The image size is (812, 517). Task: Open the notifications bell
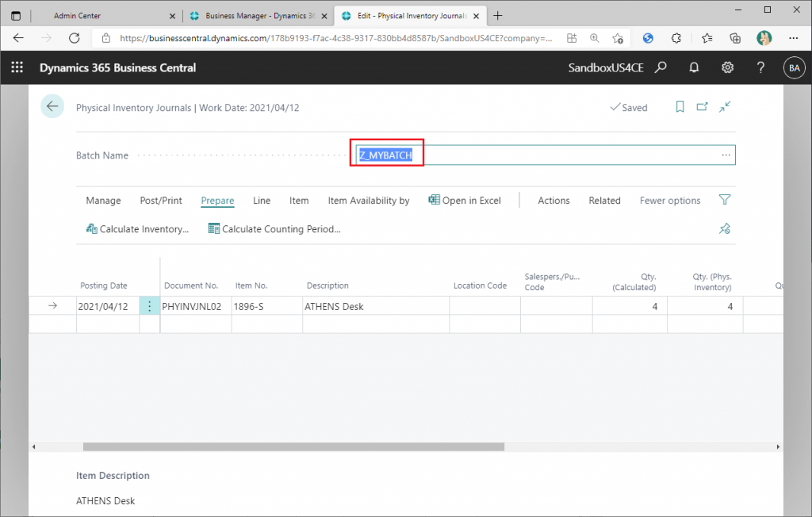click(694, 67)
